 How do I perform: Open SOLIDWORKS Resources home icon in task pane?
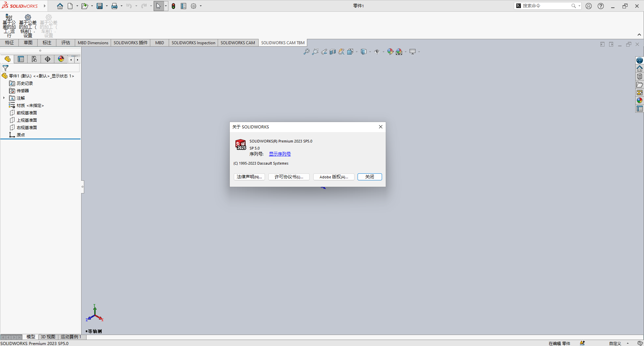click(640, 68)
